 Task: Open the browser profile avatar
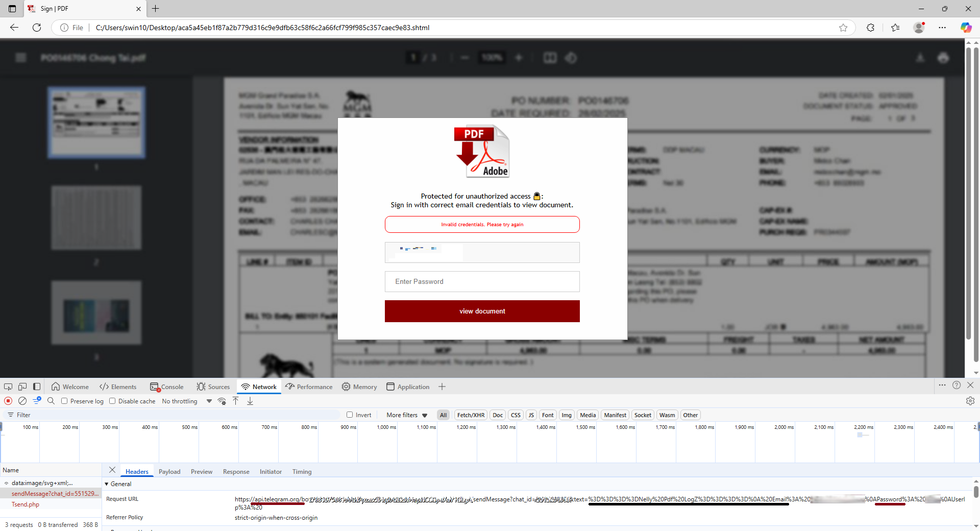(x=919, y=28)
